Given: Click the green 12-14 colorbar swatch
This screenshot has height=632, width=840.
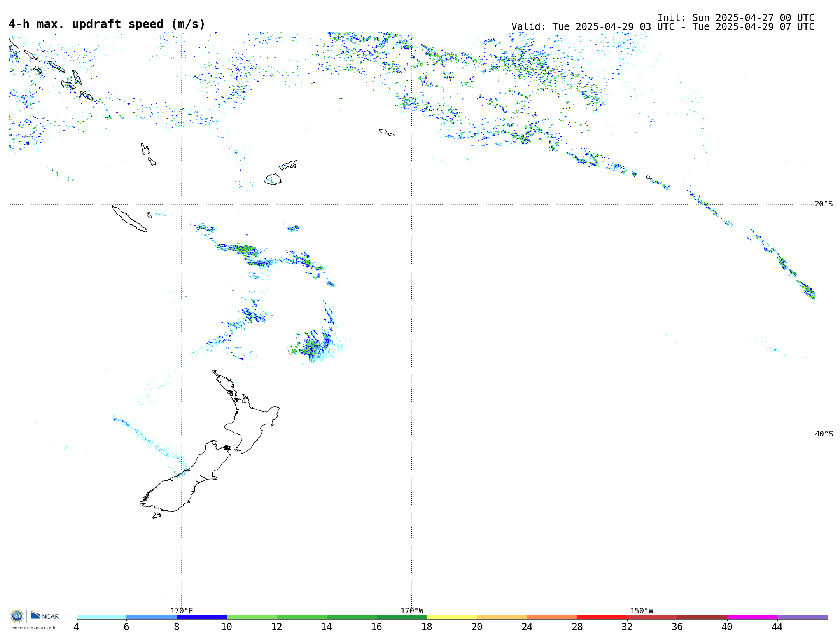Looking at the screenshot, I should tap(302, 617).
